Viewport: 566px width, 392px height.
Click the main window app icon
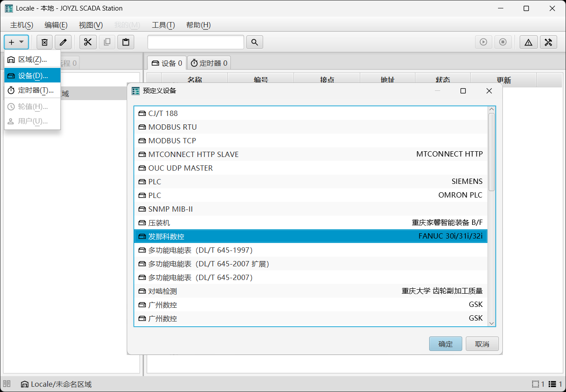9,8
